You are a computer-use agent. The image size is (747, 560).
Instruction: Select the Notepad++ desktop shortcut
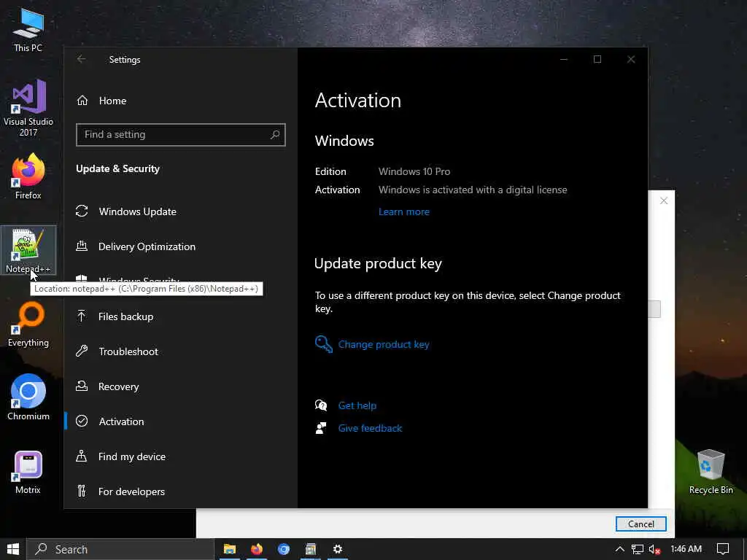28,250
